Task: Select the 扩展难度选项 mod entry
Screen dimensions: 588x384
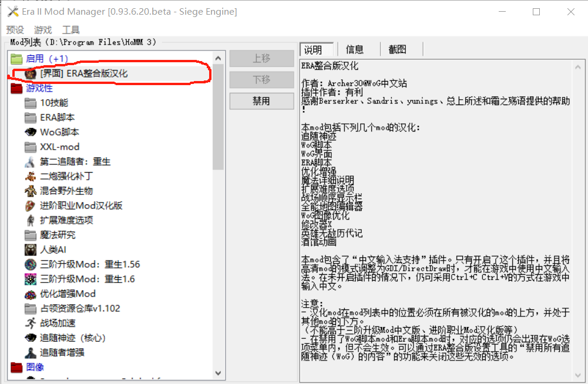Action: [66, 220]
